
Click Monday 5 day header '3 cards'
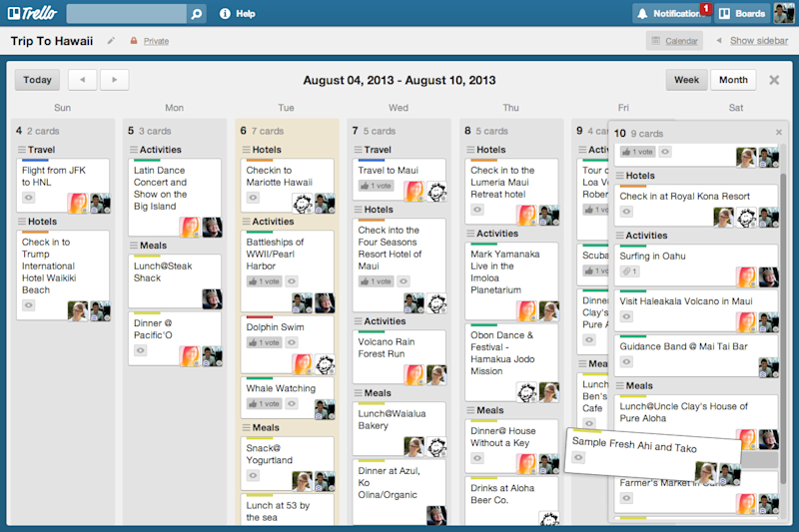coord(155,131)
